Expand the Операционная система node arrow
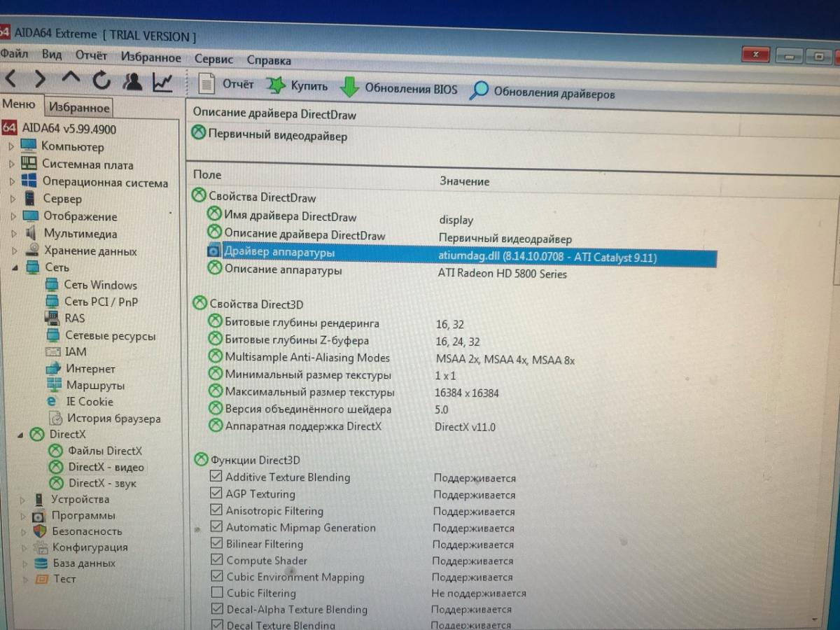The image size is (840, 630). point(12,181)
